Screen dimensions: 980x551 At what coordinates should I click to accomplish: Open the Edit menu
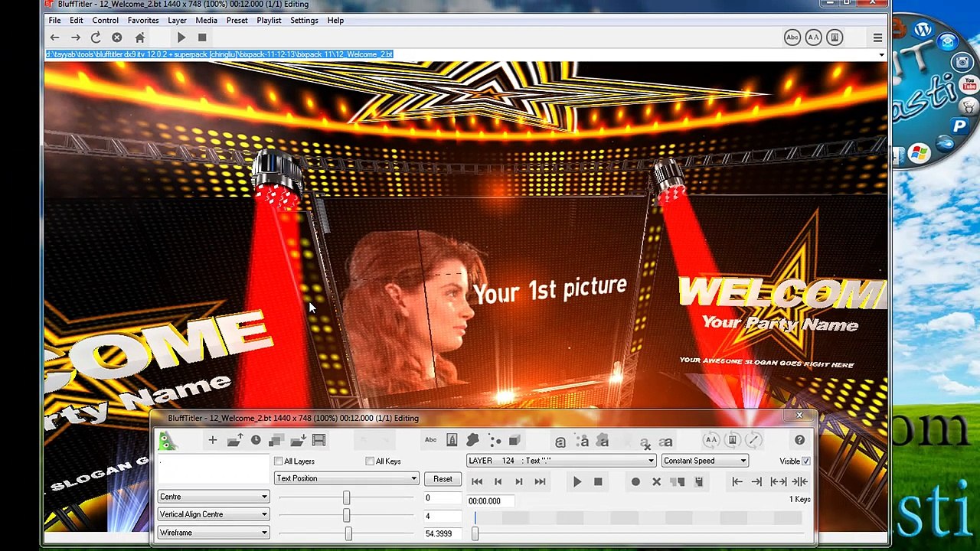(77, 21)
